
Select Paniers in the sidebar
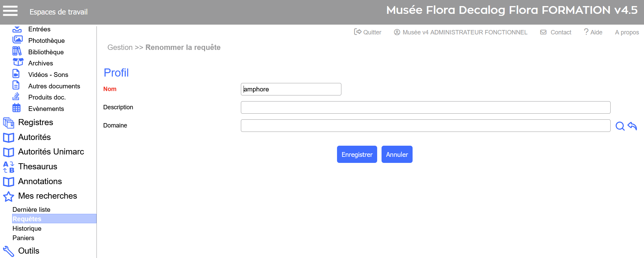(x=23, y=238)
